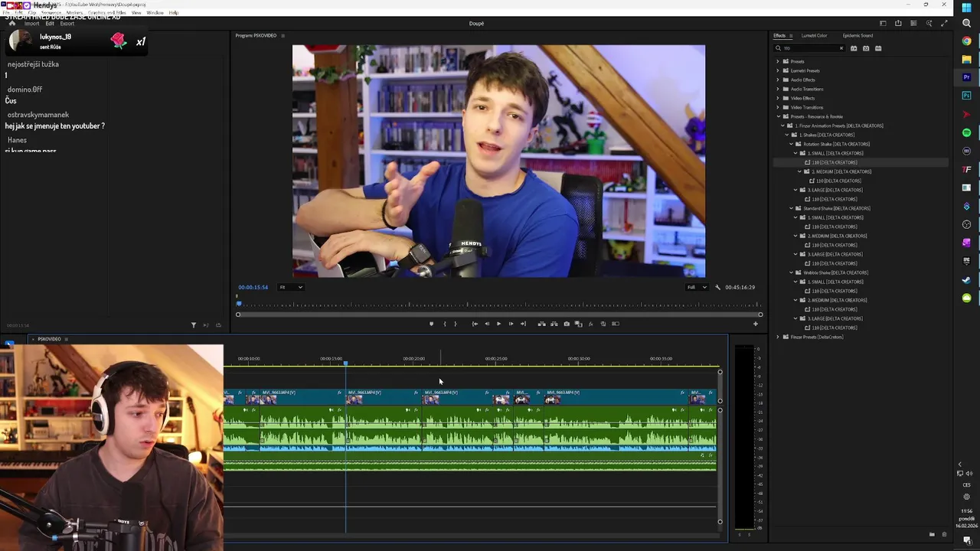Toggle the YUV Effects filter
This screenshot has height=551, width=980.
878,48
